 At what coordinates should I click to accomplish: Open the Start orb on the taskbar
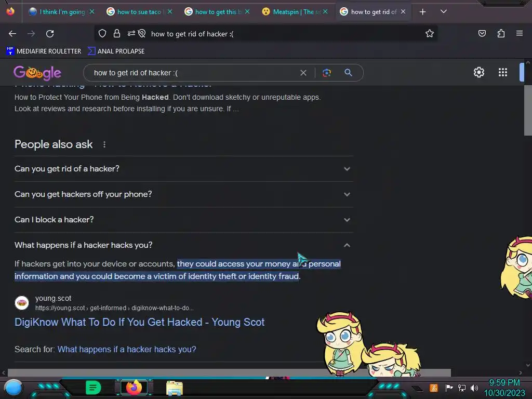[13, 388]
